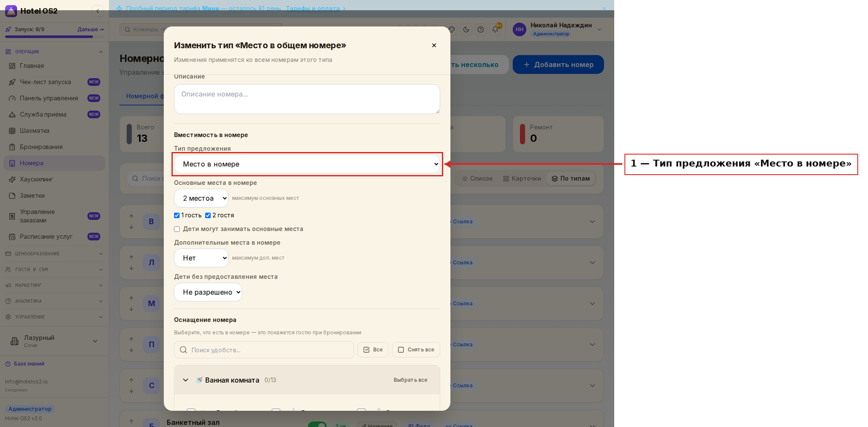Image resolution: width=868 pixels, height=427 pixels.
Task: Open the База знаний link
Action: pyautogui.click(x=25, y=364)
